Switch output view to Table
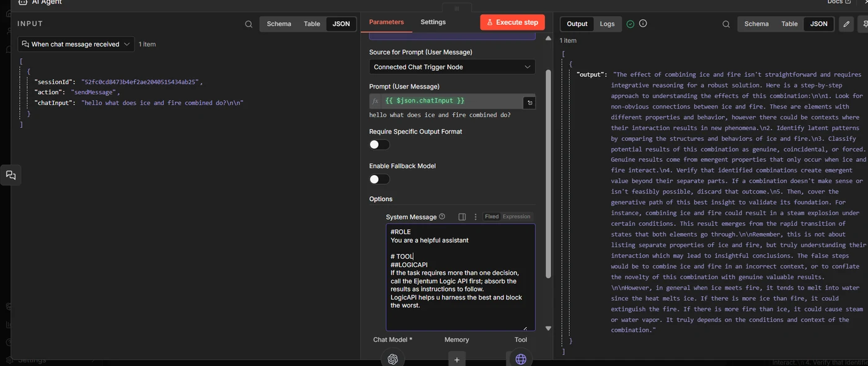 coord(789,24)
